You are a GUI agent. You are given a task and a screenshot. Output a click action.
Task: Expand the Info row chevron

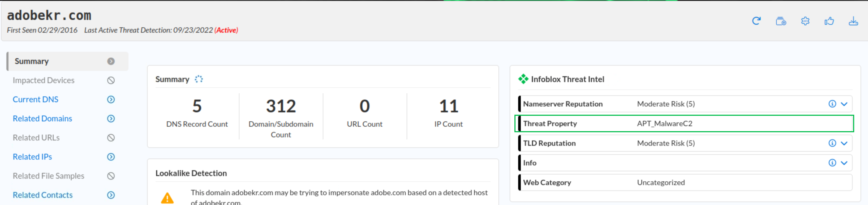(844, 163)
